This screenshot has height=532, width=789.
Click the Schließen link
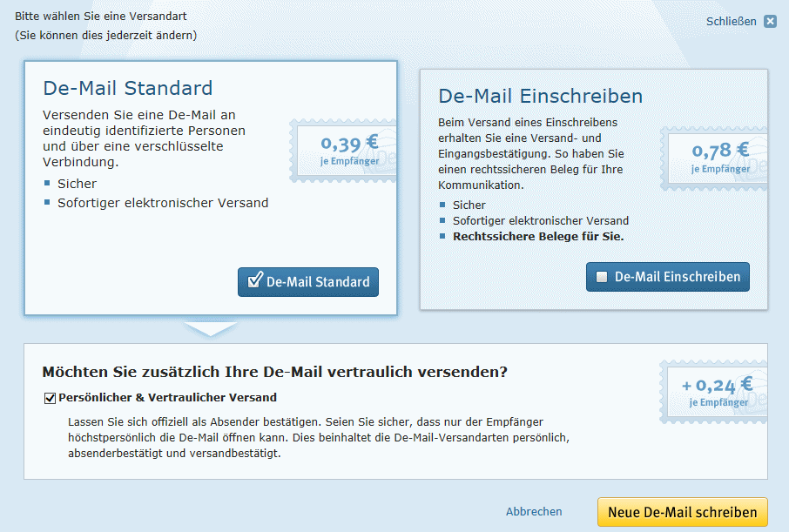(732, 21)
